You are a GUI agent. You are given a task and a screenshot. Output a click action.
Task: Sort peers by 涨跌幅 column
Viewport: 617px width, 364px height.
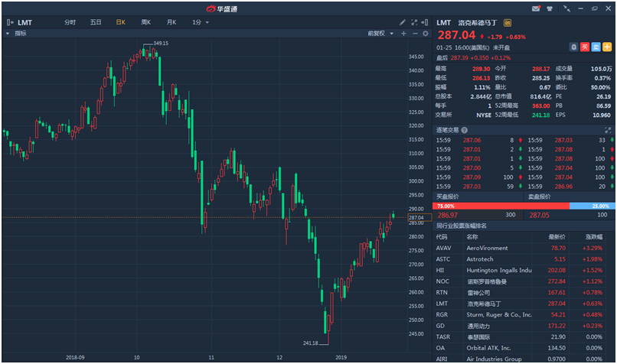594,236
